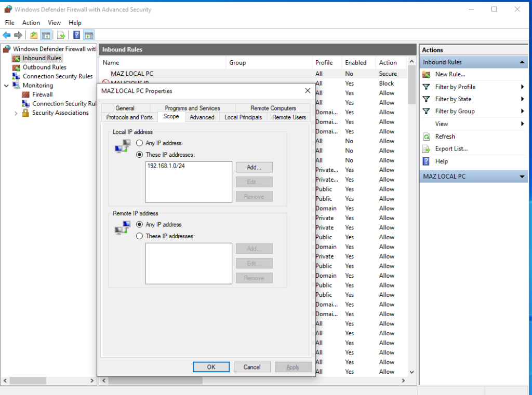The width and height of the screenshot is (532, 395).
Task: Open Filter by State submenu
Action: 453,99
